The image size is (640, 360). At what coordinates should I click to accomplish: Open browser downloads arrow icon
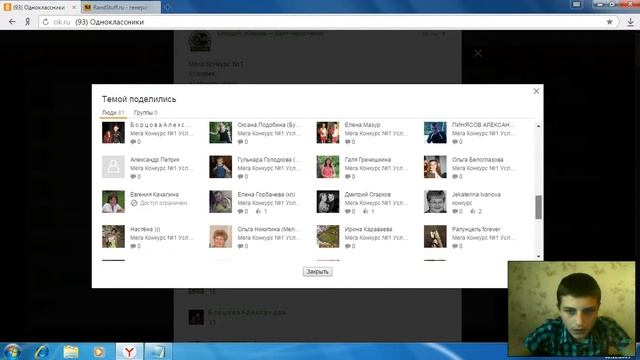[x=630, y=22]
